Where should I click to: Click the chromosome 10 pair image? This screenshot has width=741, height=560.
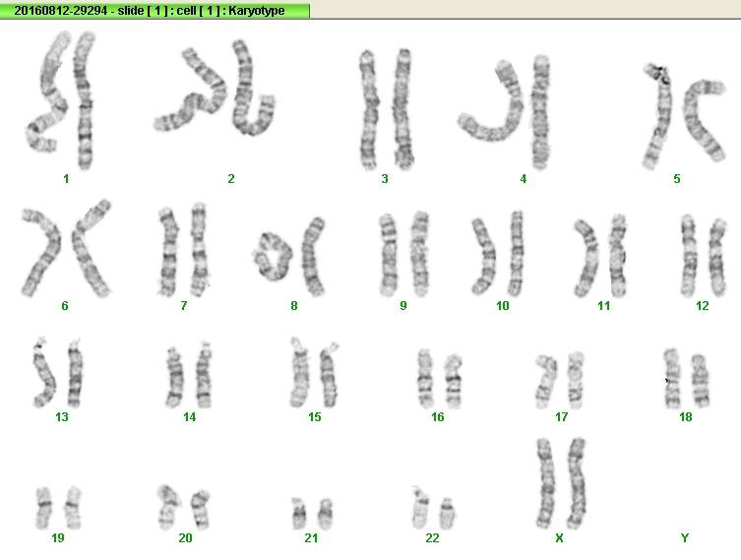(498, 253)
